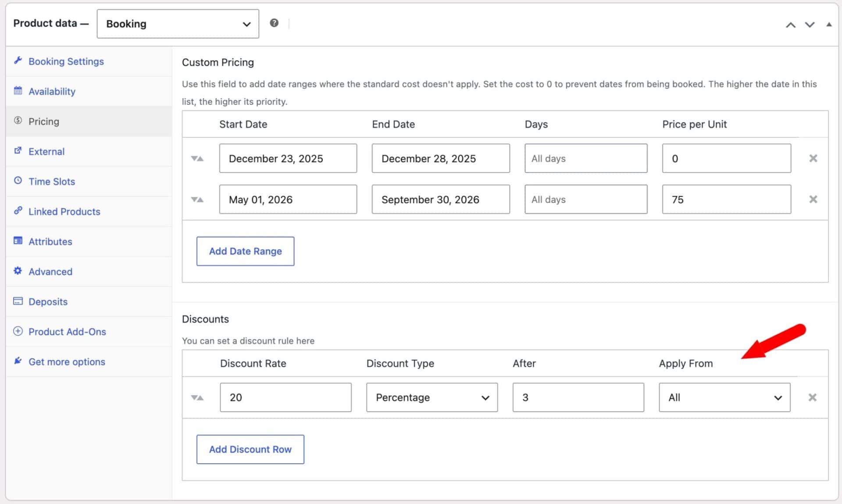Click sort handle for December 23 row
This screenshot has width=842, height=504.
coord(197,159)
